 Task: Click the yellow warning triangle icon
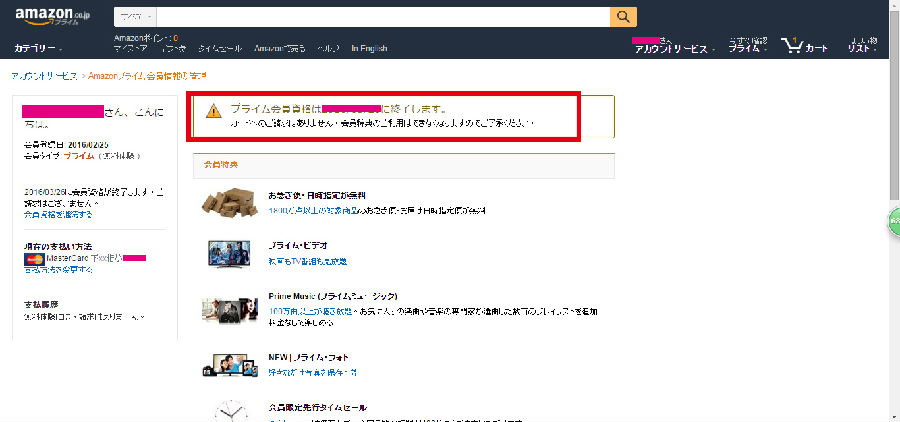(x=214, y=111)
